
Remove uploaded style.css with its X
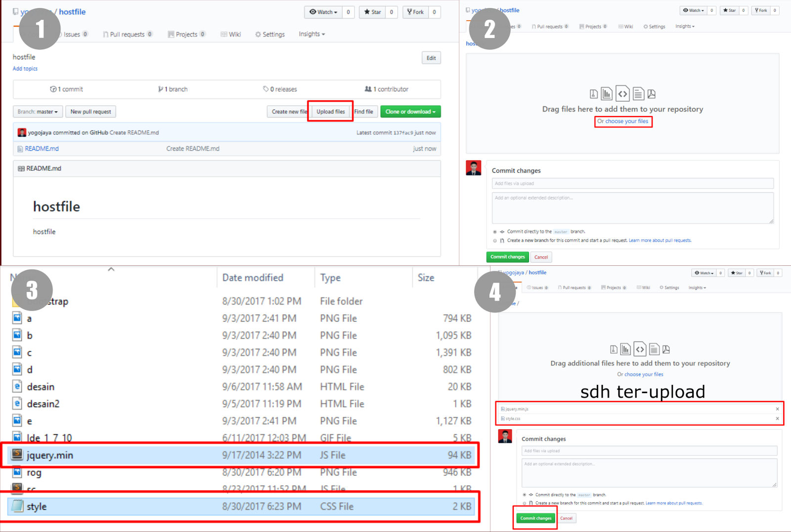tap(777, 418)
